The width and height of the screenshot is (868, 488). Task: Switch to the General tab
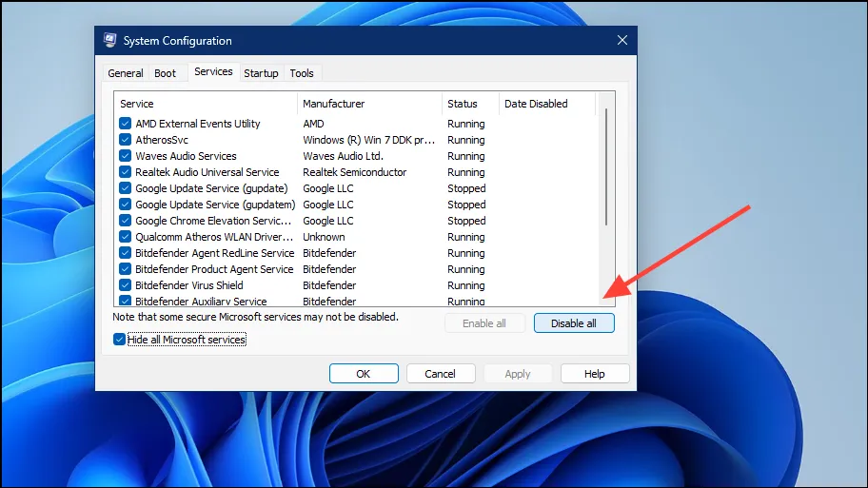(126, 73)
